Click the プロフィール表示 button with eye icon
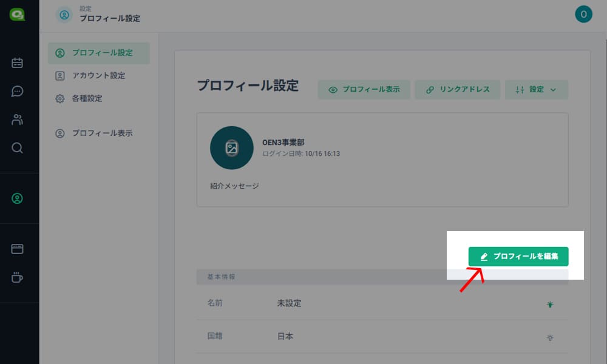Screen dimensions: 607x364 pos(364,90)
